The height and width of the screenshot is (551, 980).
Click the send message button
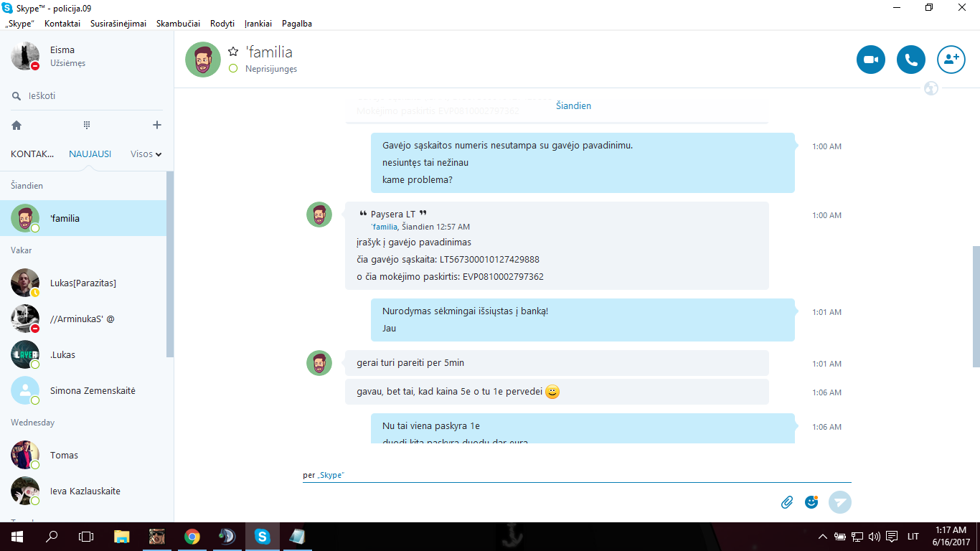click(840, 502)
